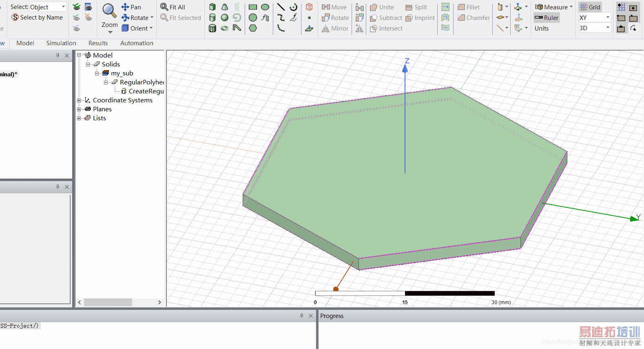
Task: Open the 3D movement mode dropdown
Action: pyautogui.click(x=594, y=28)
